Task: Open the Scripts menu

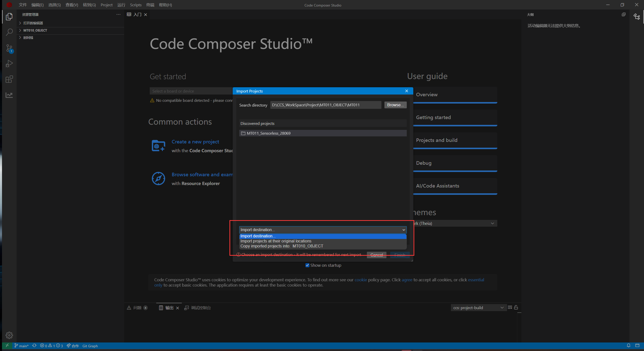Action: coord(136,5)
